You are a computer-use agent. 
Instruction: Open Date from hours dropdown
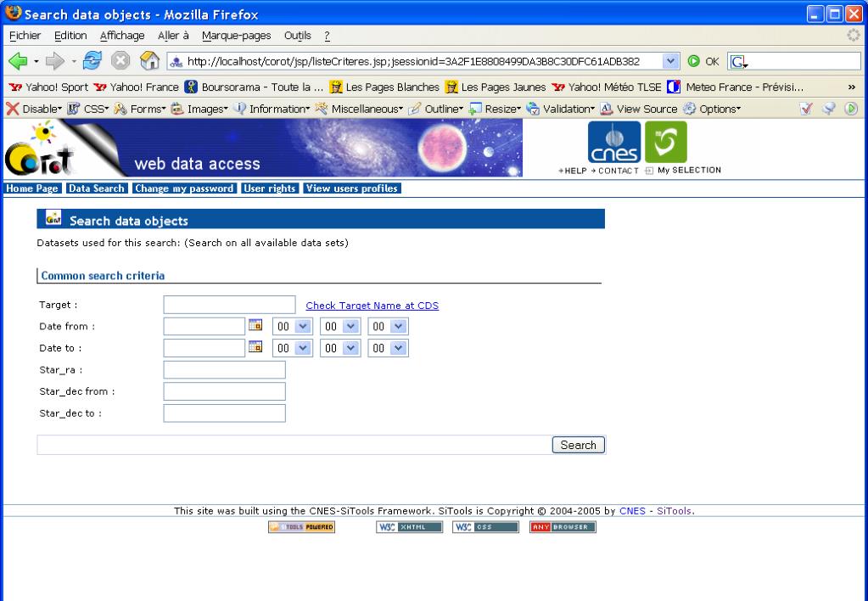(x=292, y=326)
